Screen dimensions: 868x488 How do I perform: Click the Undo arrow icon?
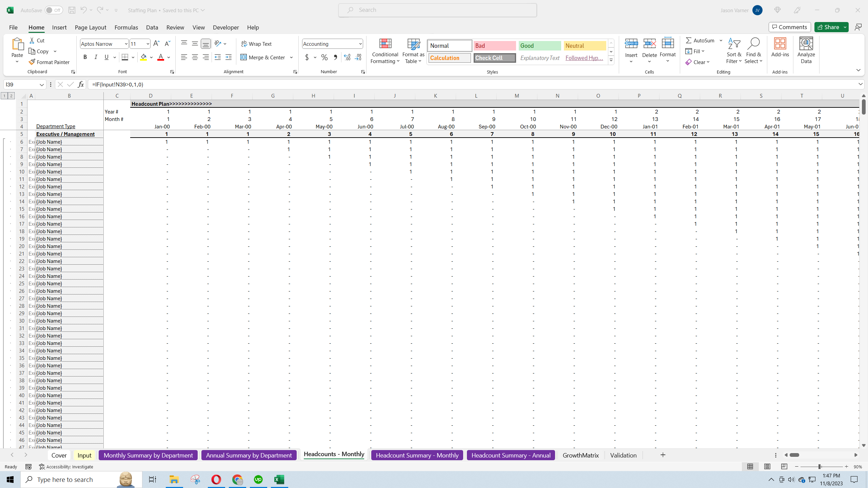83,10
